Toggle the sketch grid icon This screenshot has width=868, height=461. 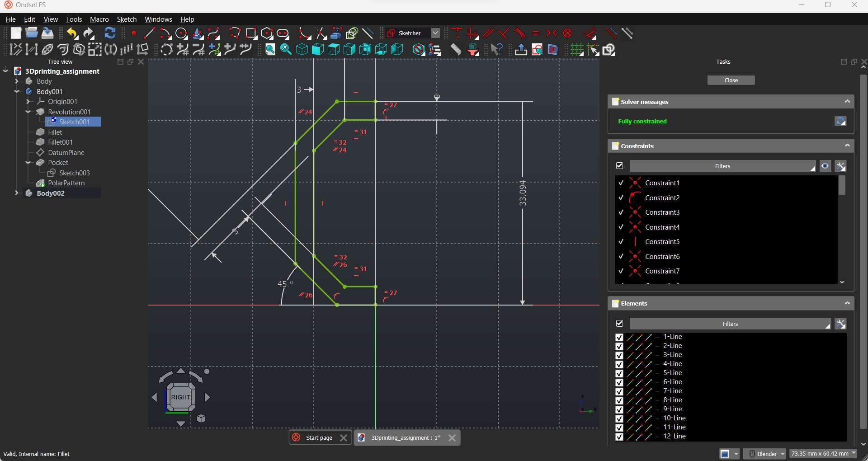pyautogui.click(x=577, y=50)
